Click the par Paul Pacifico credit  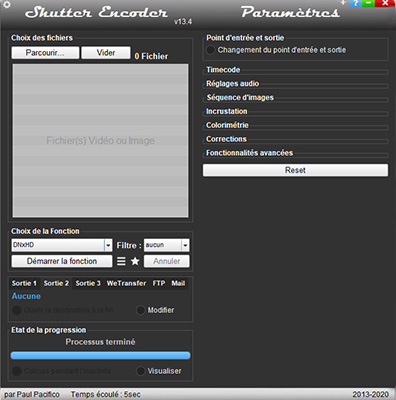click(32, 394)
